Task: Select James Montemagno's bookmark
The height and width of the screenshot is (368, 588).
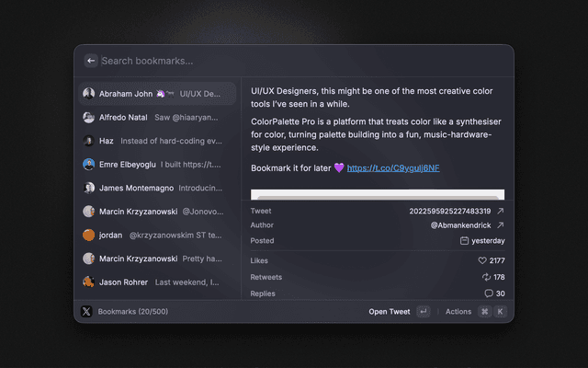Action: 157,188
